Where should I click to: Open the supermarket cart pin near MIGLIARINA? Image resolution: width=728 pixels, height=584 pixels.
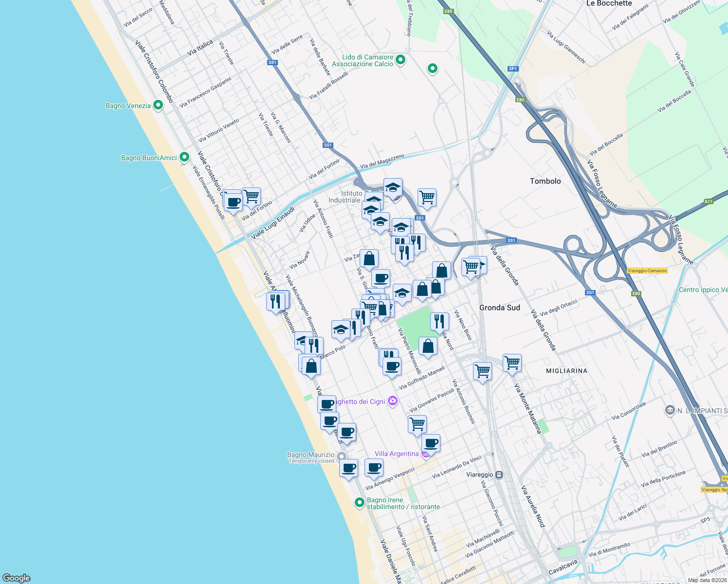[x=511, y=362]
